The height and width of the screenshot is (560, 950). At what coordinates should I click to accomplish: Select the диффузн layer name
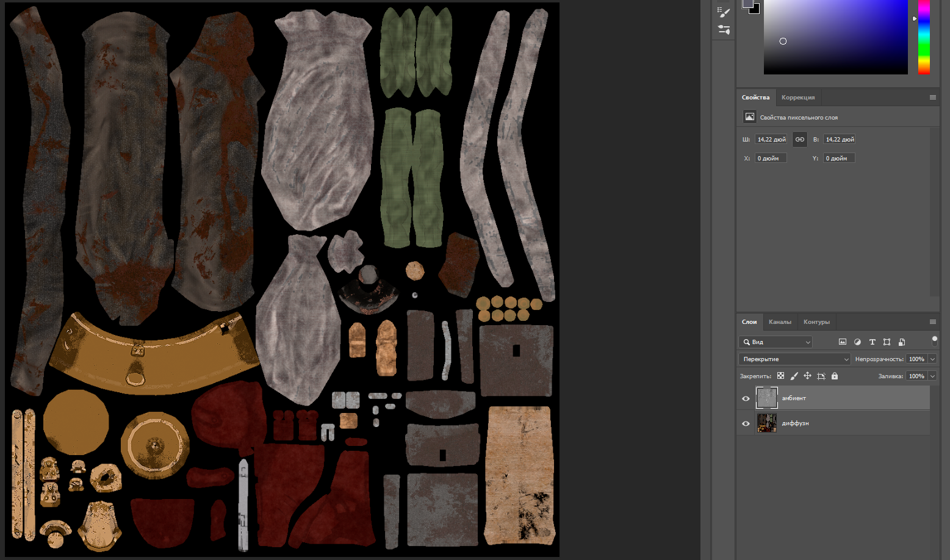(795, 423)
